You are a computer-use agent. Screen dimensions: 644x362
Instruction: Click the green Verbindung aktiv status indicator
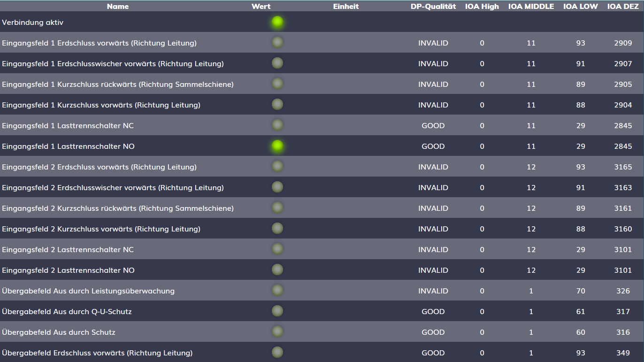277,22
